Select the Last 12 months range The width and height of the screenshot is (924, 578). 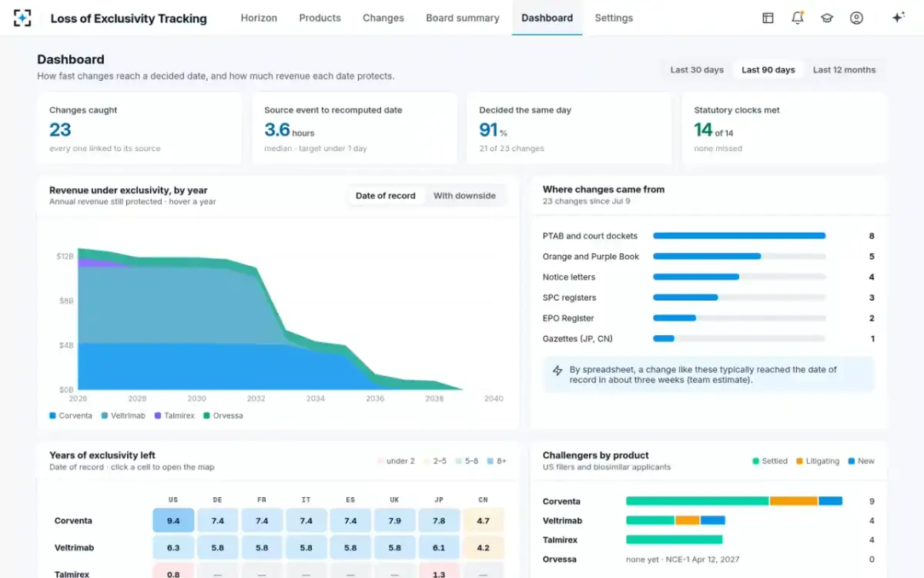pos(844,69)
